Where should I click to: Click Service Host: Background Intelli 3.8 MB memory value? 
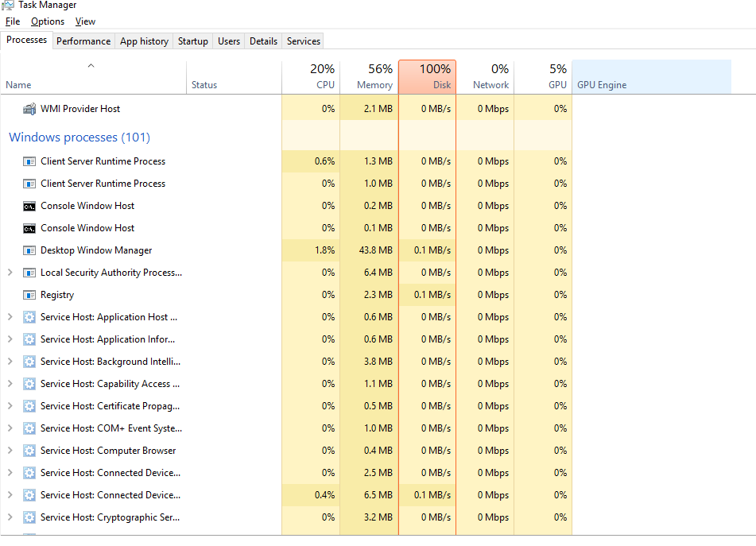coord(378,362)
